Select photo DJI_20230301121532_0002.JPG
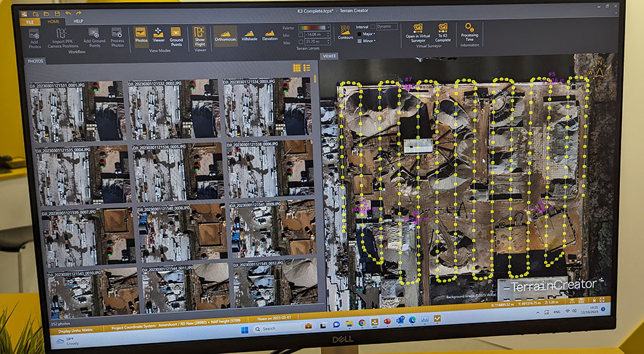This screenshot has height=354, width=644. point(174,109)
